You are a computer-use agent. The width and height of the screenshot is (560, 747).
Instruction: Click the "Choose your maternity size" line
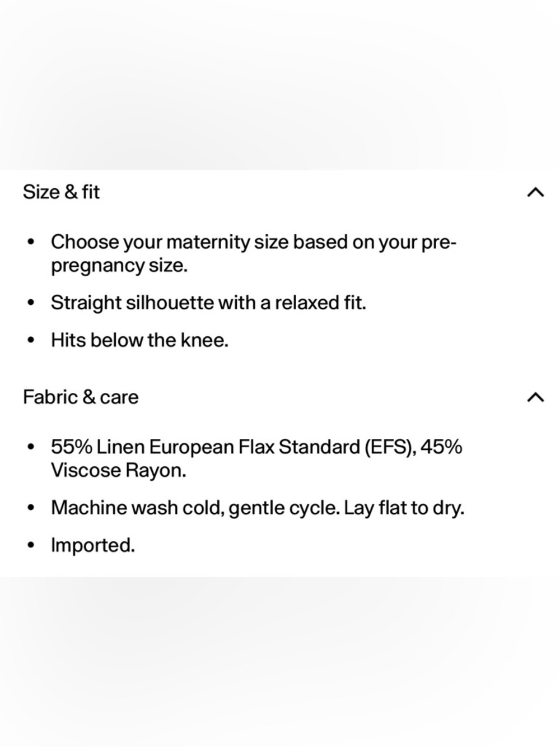coord(254,242)
